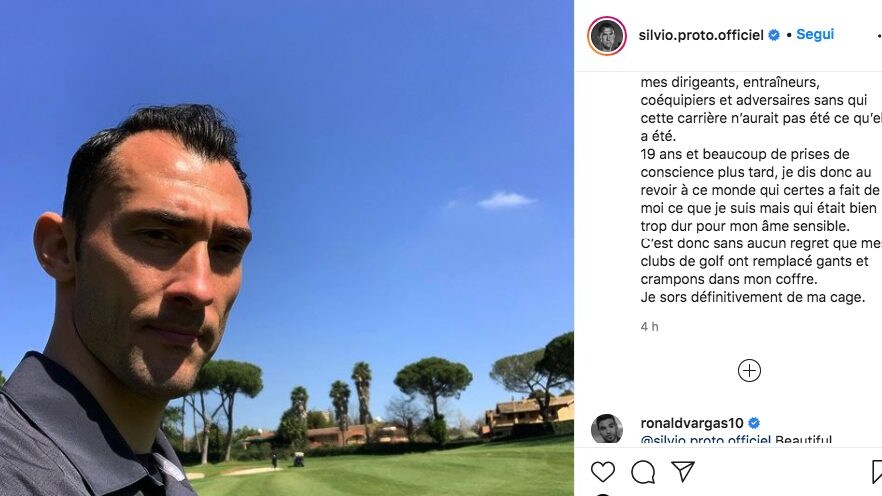Open ronaldvargas10 username link
Screen dimensions: 882x496
tap(692, 423)
